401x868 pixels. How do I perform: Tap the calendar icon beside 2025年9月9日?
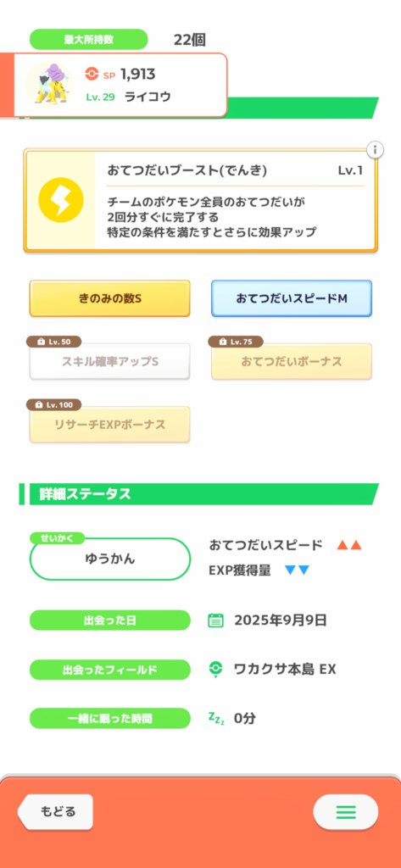[x=215, y=620]
